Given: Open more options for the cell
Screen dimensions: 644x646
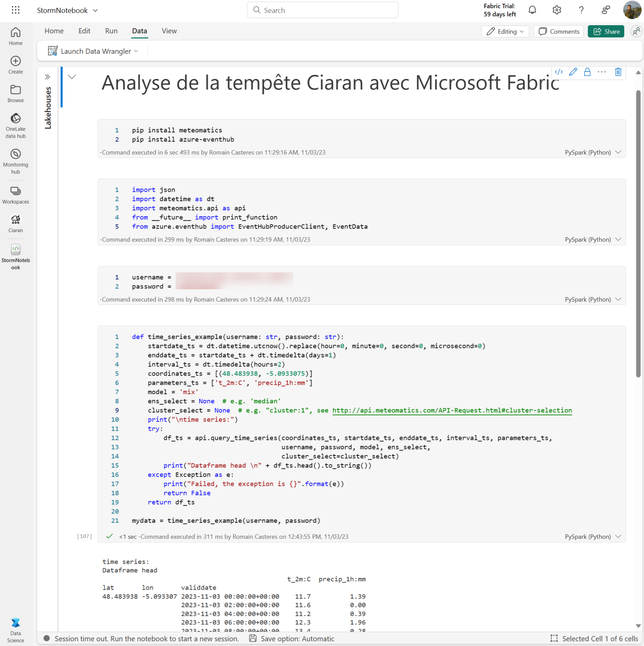Looking at the screenshot, I should click(602, 72).
